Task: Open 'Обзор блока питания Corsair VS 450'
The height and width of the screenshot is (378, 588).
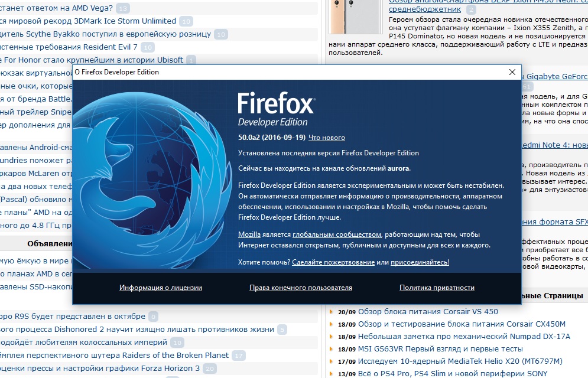Action: coord(428,312)
